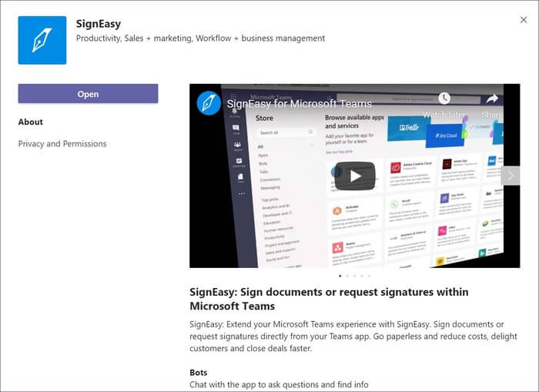This screenshot has width=539, height=392.
Task: Click the Watch later clock icon
Action: click(444, 99)
